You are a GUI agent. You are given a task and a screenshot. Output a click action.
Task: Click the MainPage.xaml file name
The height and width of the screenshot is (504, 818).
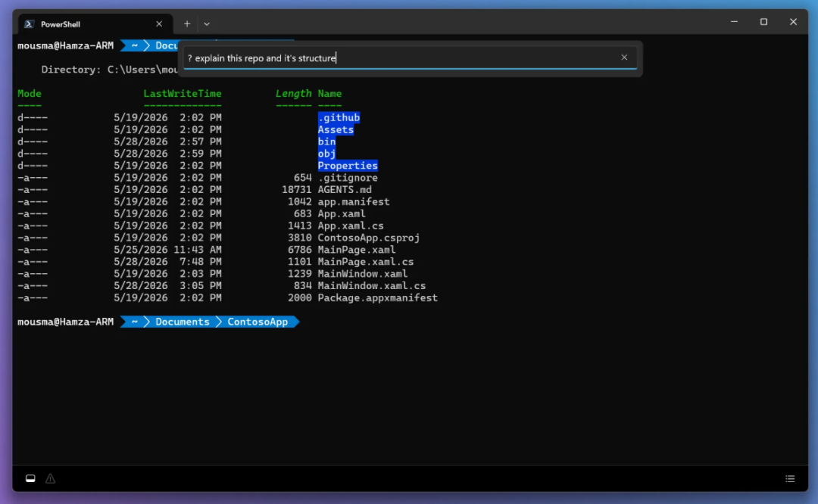pos(356,249)
